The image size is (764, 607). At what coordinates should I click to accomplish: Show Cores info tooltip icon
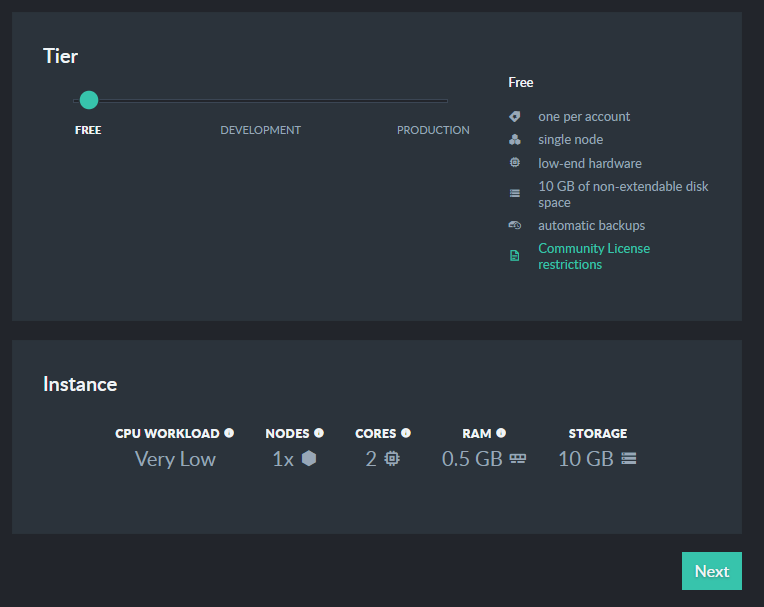coord(406,433)
